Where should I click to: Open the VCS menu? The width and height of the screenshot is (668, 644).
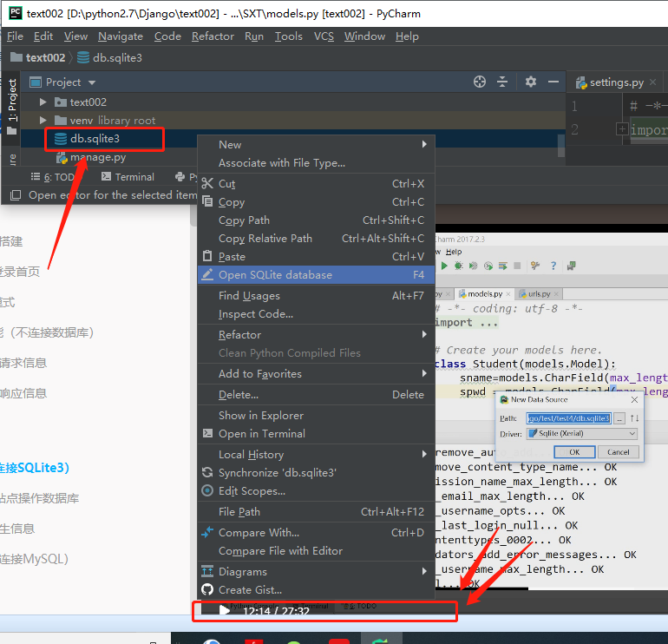click(324, 36)
